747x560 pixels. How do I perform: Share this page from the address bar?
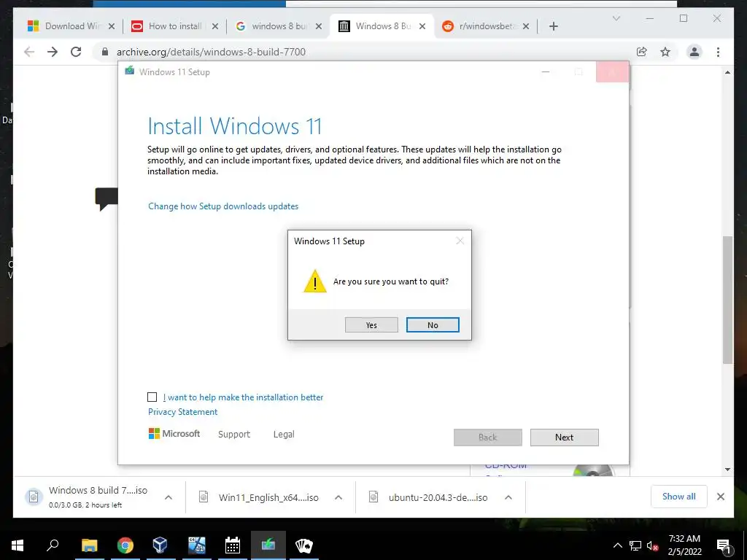[642, 52]
